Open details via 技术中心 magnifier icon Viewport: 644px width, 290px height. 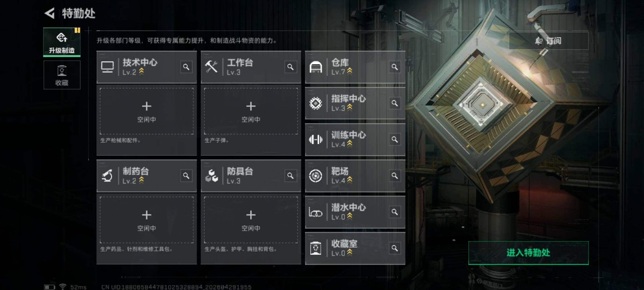coord(186,67)
